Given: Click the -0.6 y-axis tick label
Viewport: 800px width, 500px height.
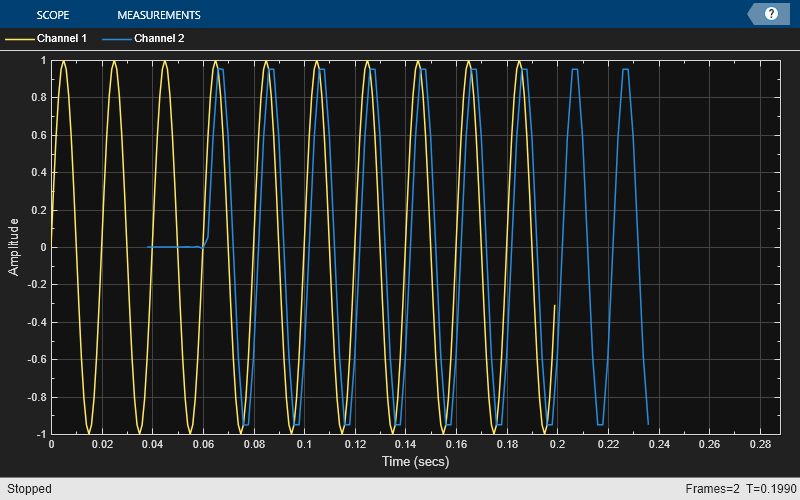Looking at the screenshot, I should tap(37, 360).
